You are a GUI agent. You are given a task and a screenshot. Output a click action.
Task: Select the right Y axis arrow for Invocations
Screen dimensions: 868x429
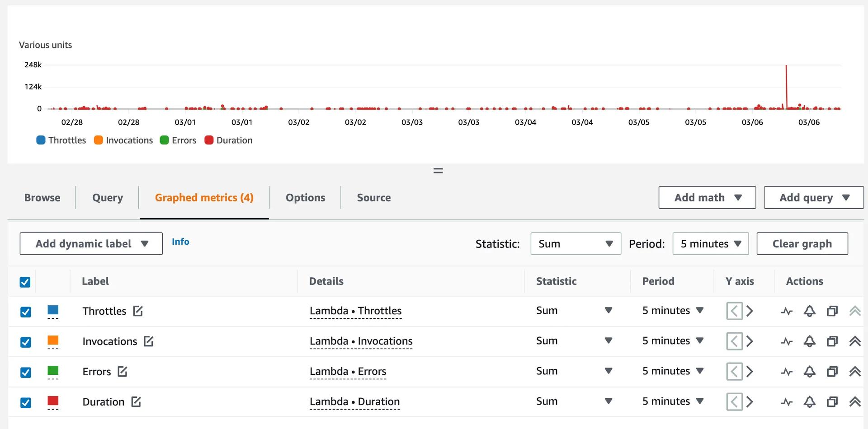750,341
